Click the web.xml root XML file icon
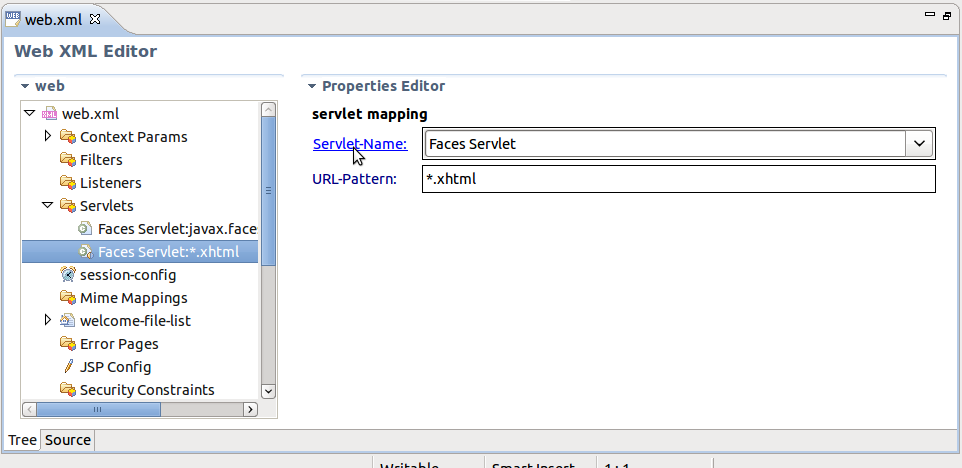The width and height of the screenshot is (962, 468). (49, 113)
